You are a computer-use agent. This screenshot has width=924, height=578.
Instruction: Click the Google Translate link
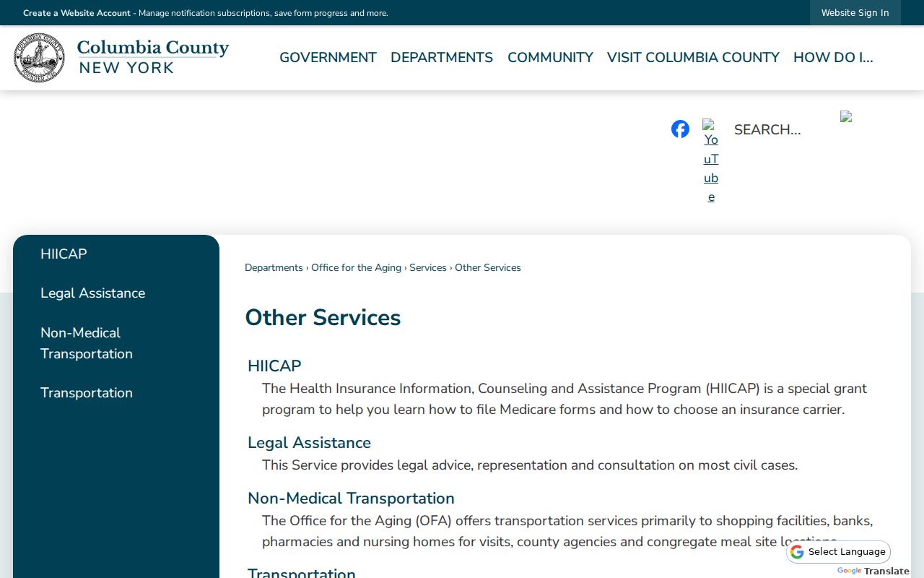(873, 571)
